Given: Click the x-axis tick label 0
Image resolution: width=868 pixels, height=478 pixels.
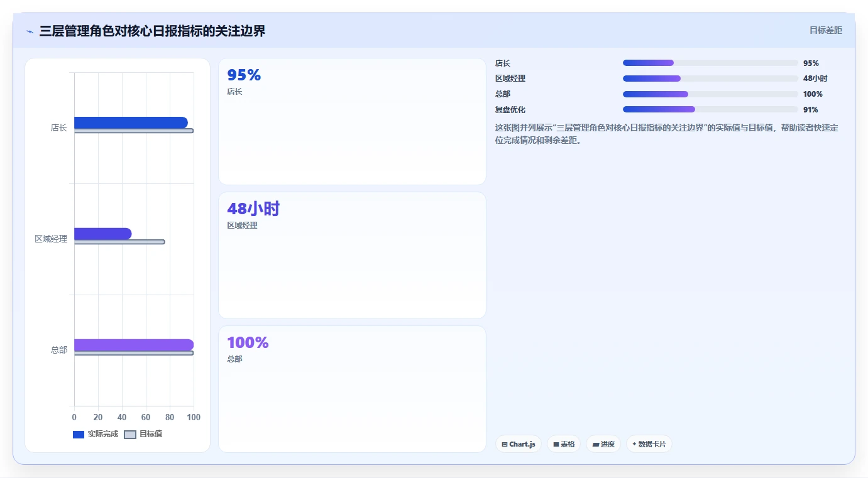Looking at the screenshot, I should 74,418.
